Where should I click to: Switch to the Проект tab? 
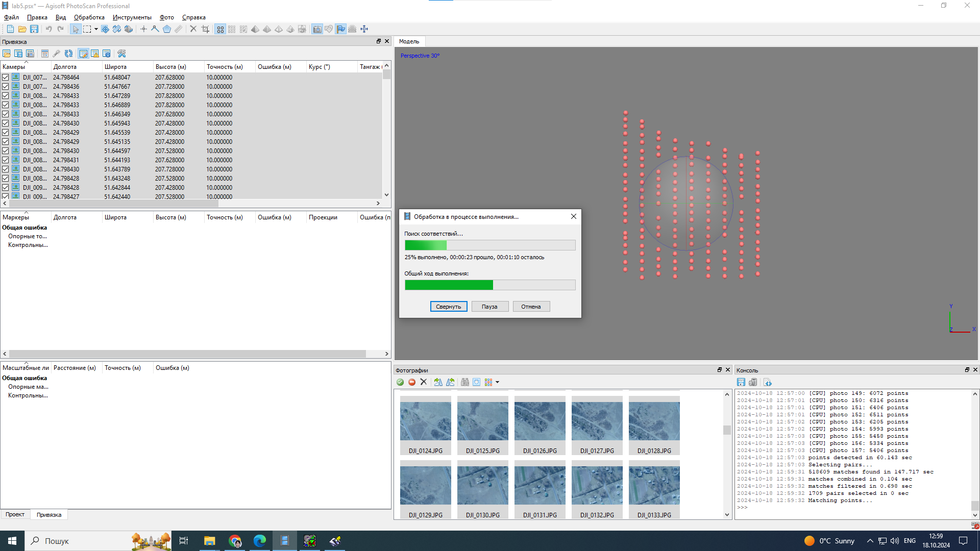(15, 514)
